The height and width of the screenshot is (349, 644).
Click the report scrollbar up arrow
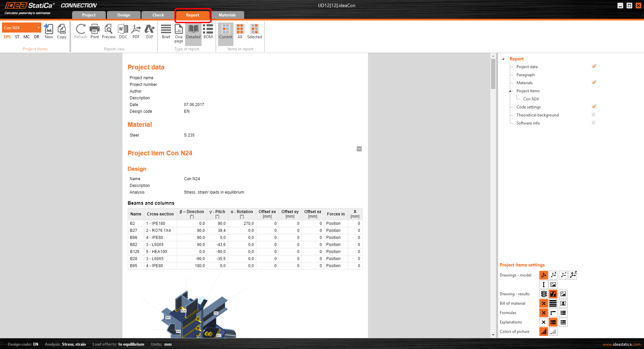pyautogui.click(x=493, y=56)
